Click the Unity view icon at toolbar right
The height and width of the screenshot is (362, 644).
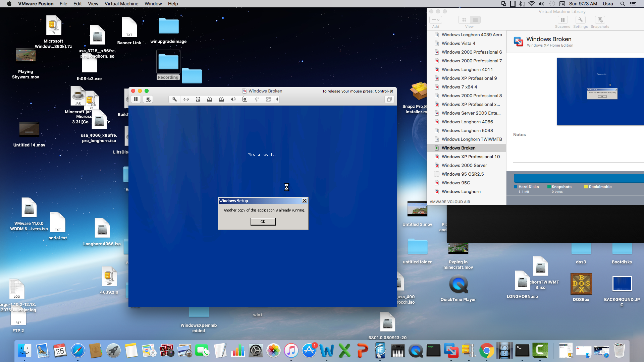[x=389, y=99]
